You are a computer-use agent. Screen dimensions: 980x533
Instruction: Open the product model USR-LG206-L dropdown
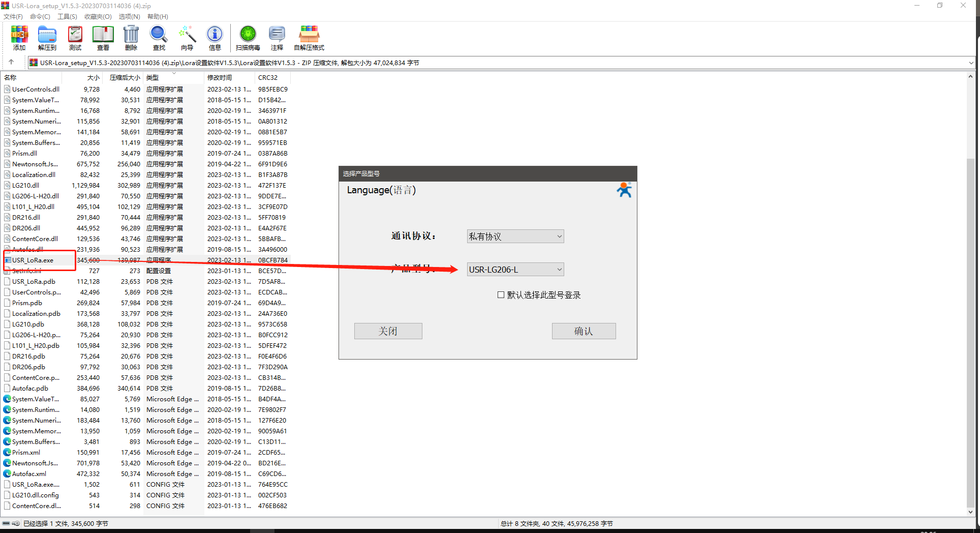pos(515,269)
